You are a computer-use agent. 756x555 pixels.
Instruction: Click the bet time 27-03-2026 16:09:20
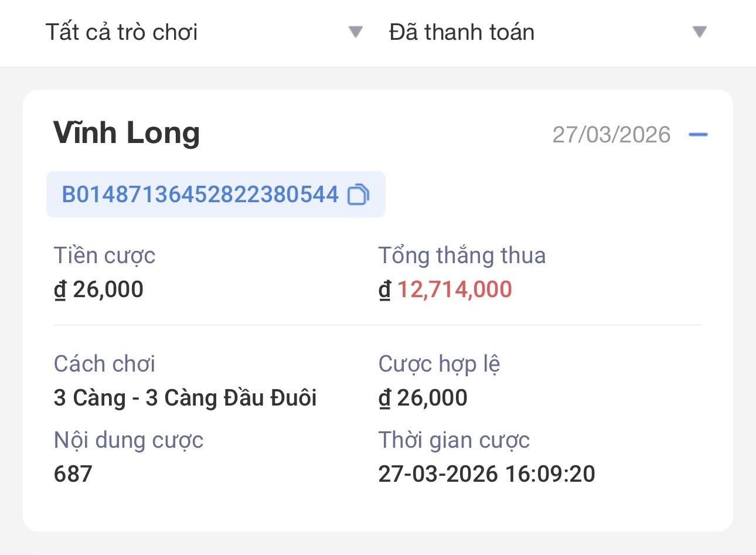tap(486, 474)
